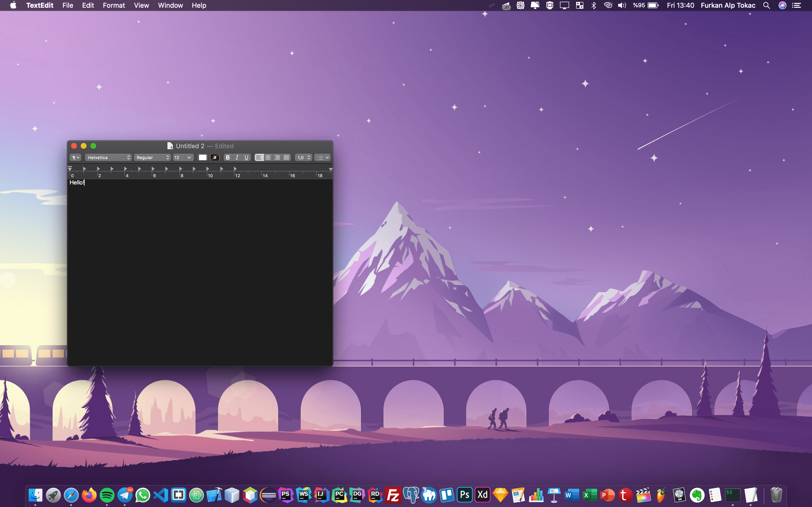Open the Regular typeface dropdown

pos(152,158)
